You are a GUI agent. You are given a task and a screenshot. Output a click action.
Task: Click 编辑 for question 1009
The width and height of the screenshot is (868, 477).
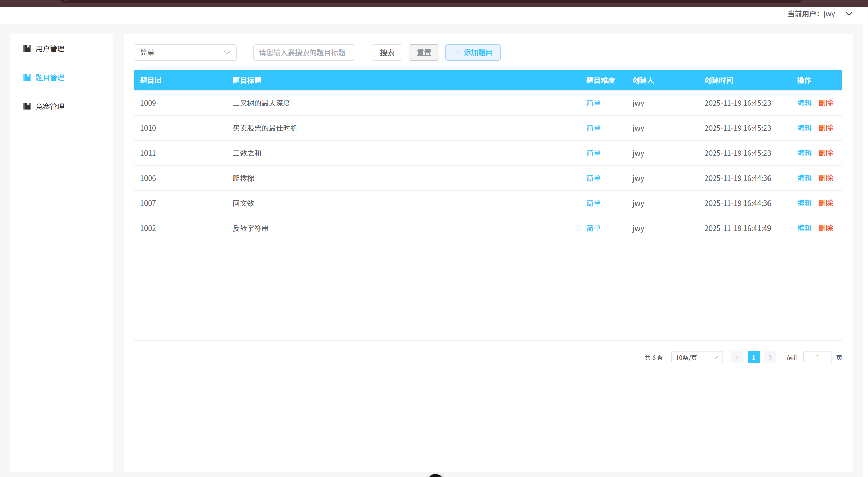point(804,103)
